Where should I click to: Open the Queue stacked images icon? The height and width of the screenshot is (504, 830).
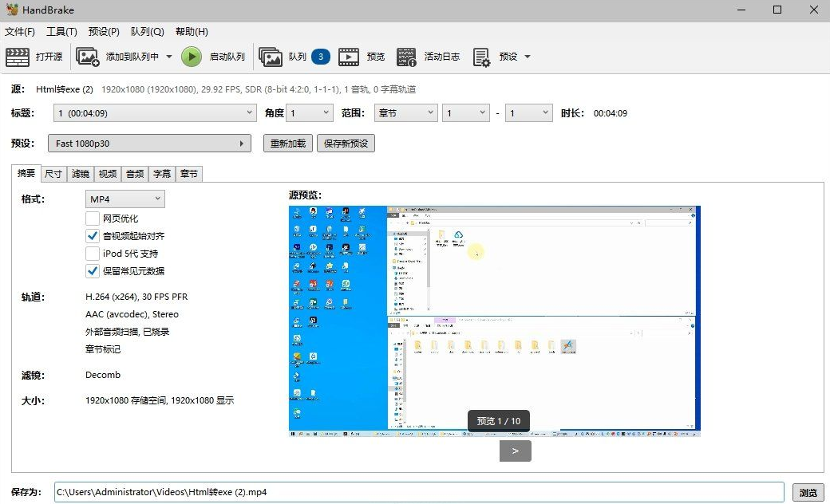[x=271, y=57]
